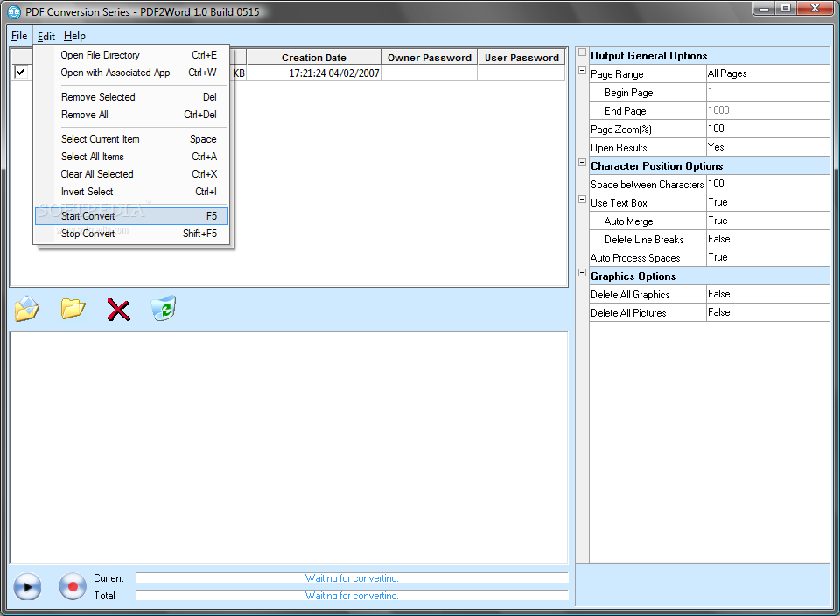Choose Open with Associated App
This screenshot has height=616, width=840.
point(131,73)
